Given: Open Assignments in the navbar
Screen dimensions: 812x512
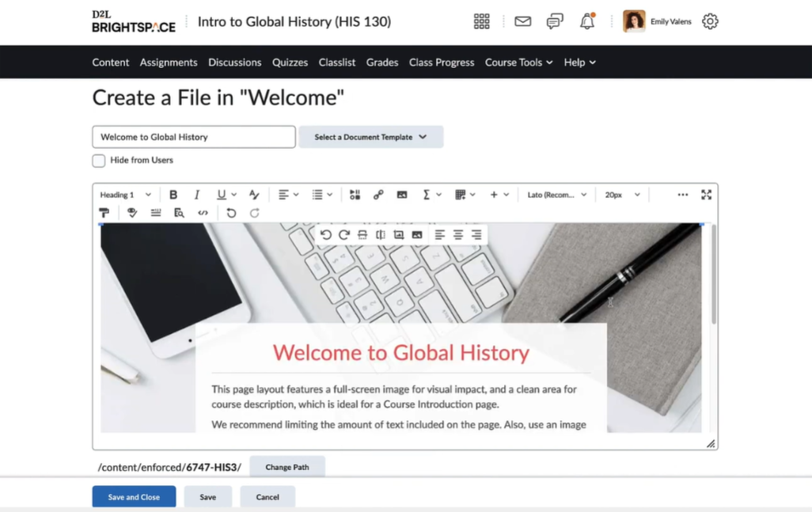Looking at the screenshot, I should coord(169,63).
